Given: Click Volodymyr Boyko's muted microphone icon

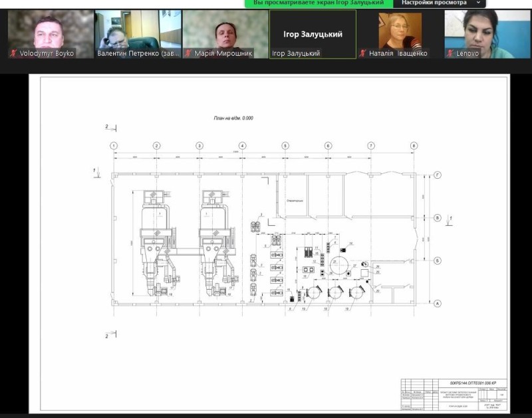Looking at the screenshot, I should tap(14, 53).
